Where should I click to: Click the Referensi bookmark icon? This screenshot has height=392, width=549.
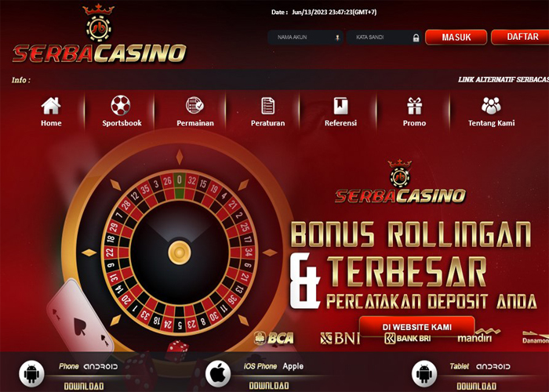coord(340,106)
